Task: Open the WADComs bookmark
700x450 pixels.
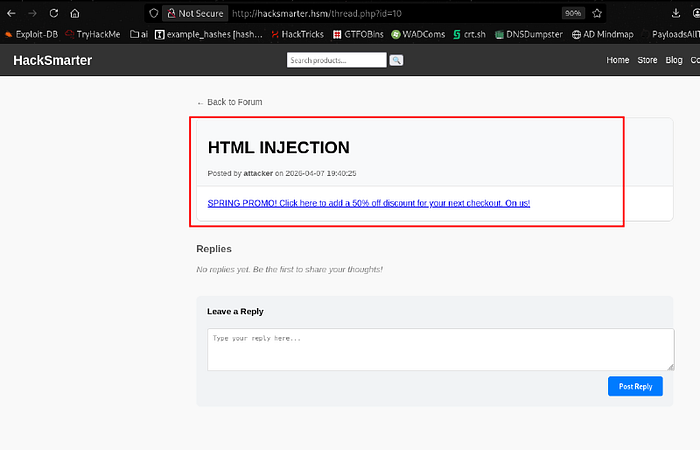Action: click(418, 34)
